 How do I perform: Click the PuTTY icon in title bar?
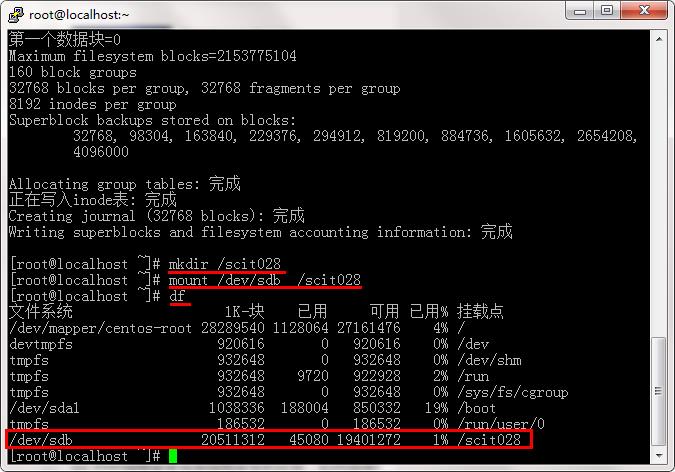pyautogui.click(x=16, y=14)
